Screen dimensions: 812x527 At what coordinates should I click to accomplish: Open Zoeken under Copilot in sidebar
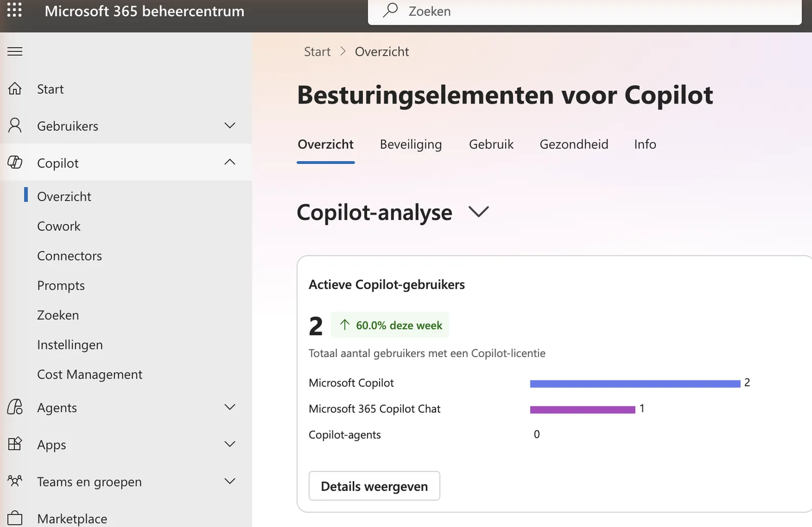click(58, 315)
